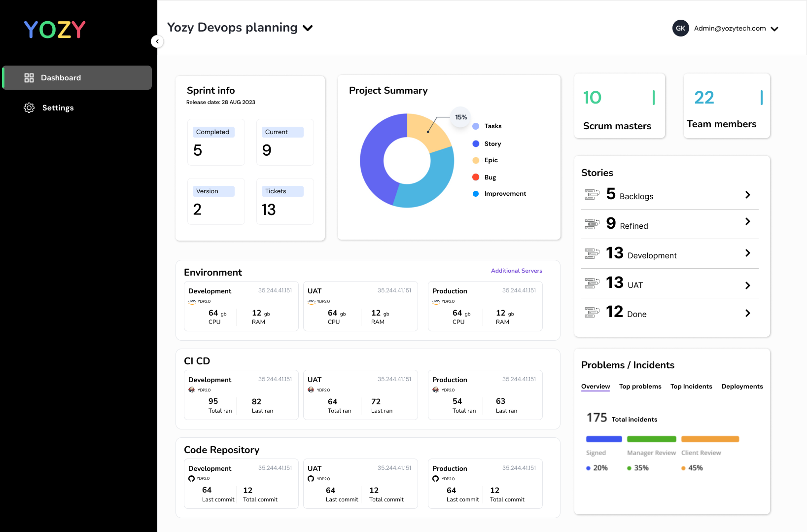Expand the Refined stories row chevron
This screenshot has height=532, width=807.
747,222
